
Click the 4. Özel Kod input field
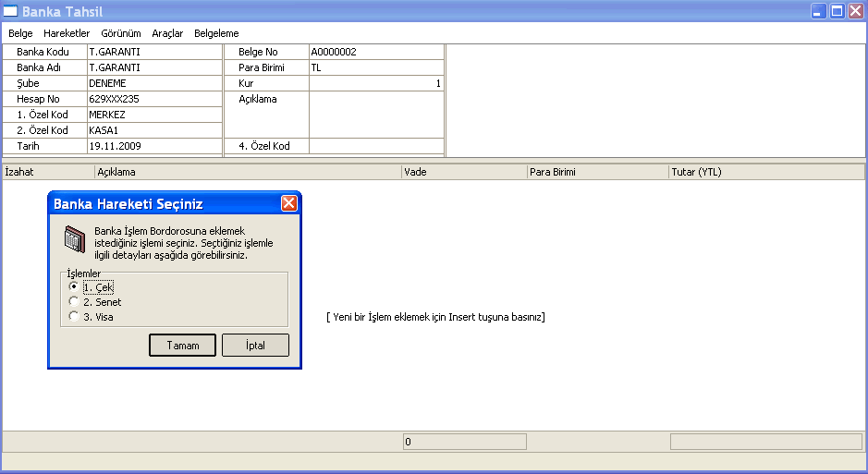376,146
